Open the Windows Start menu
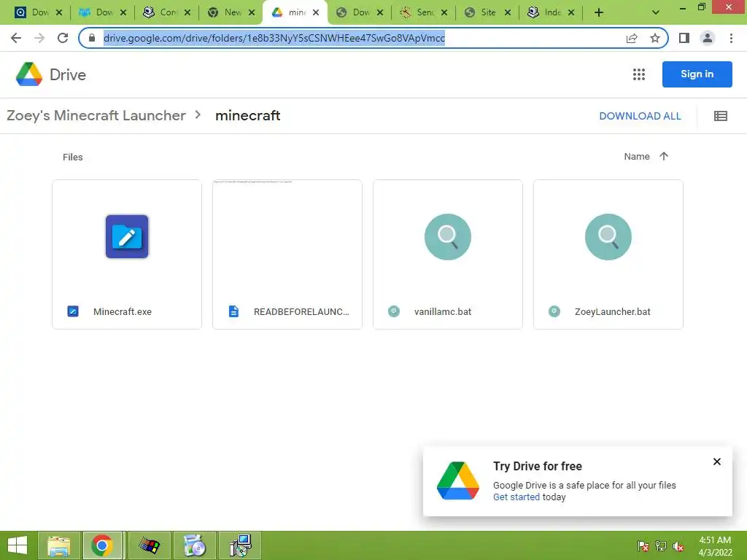 (x=18, y=545)
